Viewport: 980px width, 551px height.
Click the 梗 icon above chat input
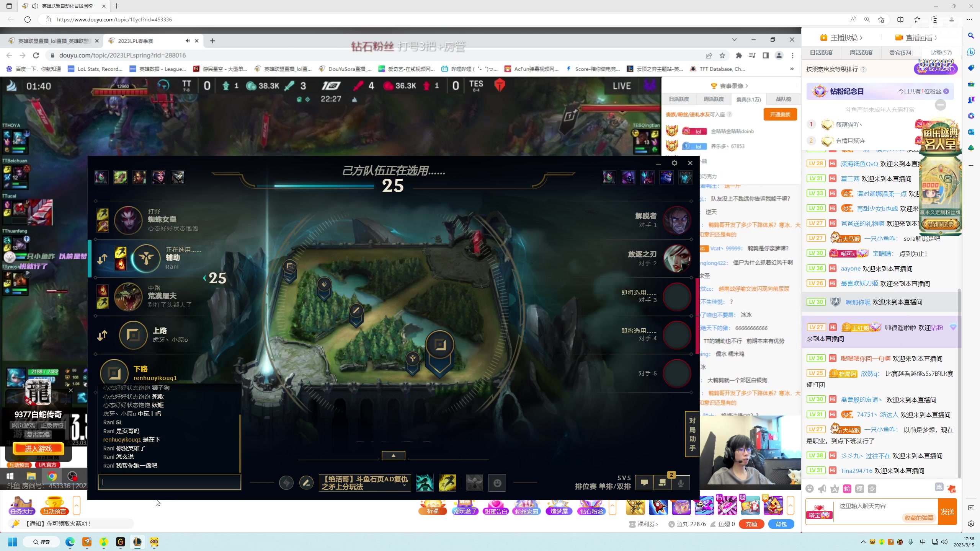[860, 489]
